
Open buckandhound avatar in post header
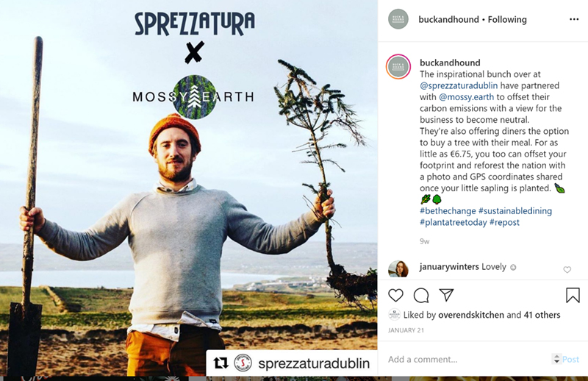(x=398, y=19)
